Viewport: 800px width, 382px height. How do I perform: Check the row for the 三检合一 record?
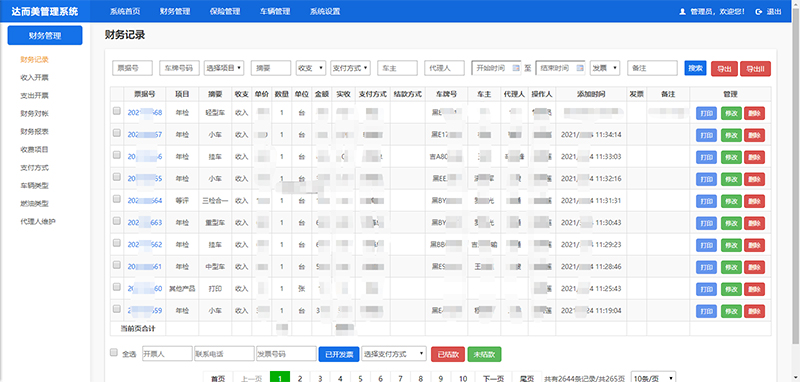(117, 199)
